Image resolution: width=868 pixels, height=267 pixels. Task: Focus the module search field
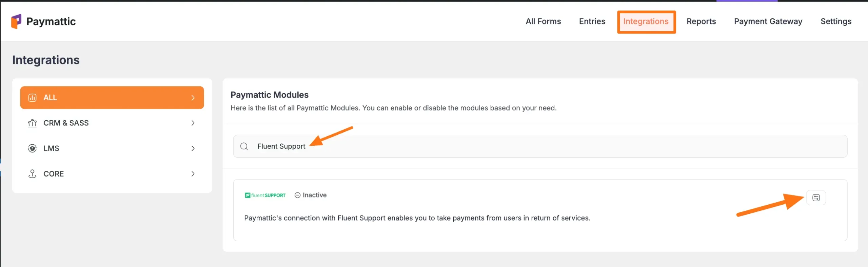[x=540, y=146]
